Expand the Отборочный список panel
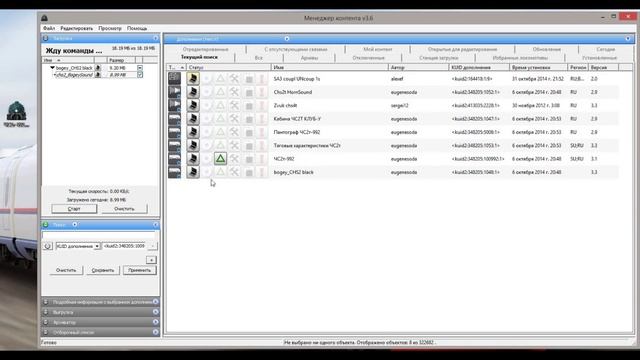Screen dimensions: 640x360 (x=156, y=332)
